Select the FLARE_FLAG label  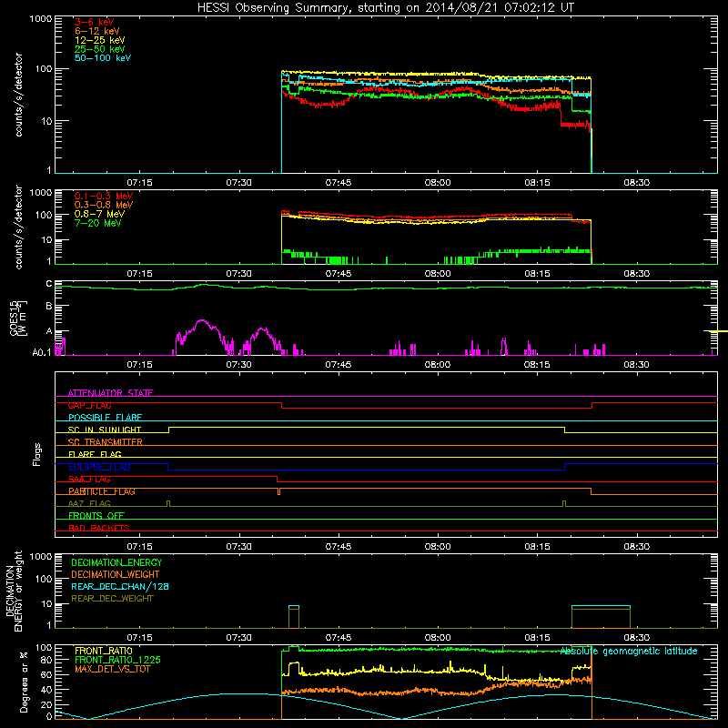tap(95, 454)
